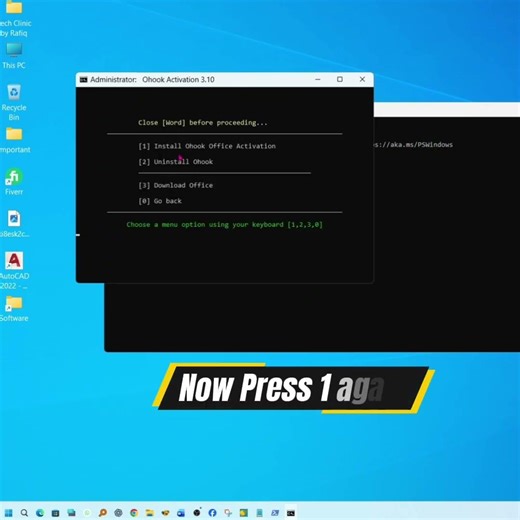This screenshot has height=520, width=520.
Task: Close the Ohook Activation window
Action: point(362,79)
